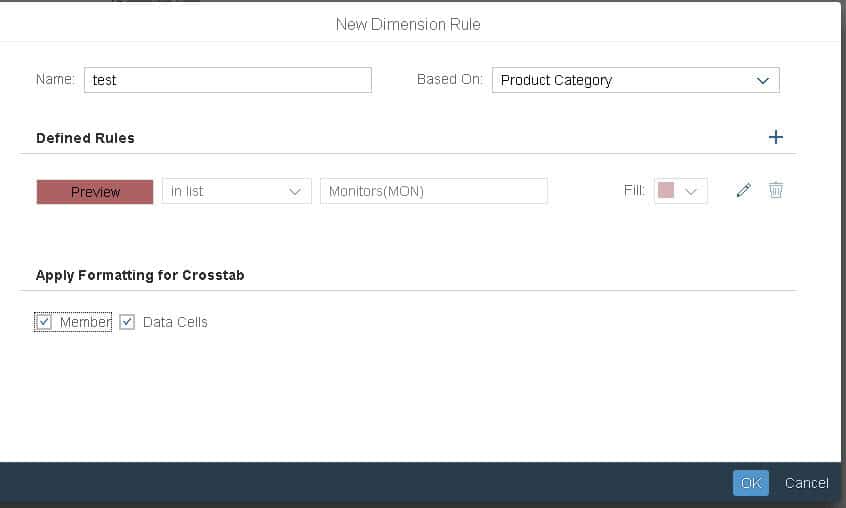
Task: Expand the in list operator dropdown
Action: 236,192
